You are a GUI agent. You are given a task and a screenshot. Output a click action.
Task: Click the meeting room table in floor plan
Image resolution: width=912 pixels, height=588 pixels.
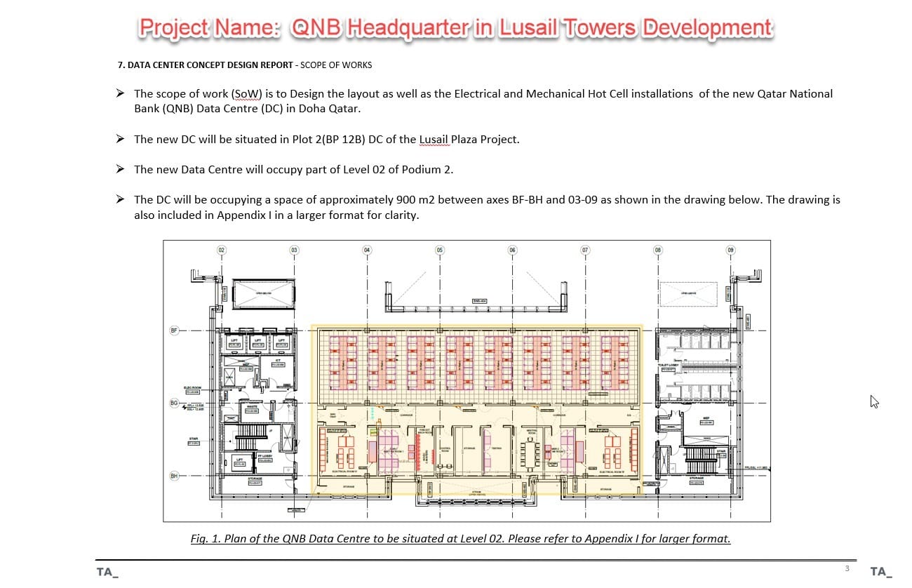(x=531, y=453)
